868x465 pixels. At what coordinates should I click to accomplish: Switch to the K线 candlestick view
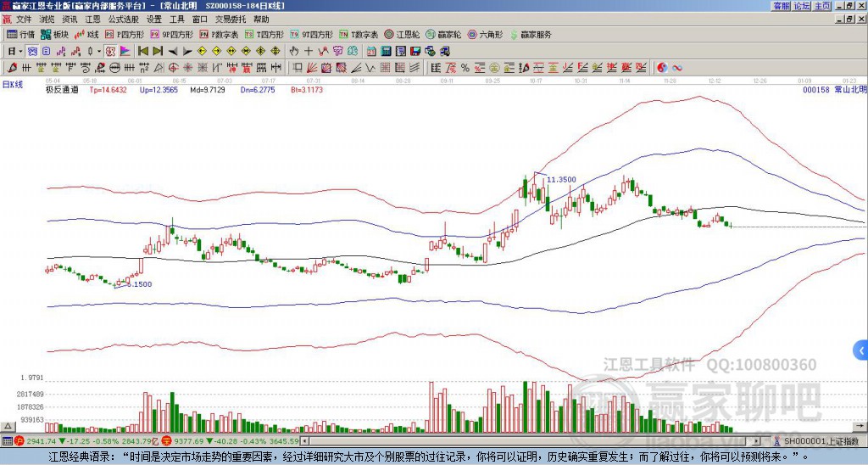[x=86, y=35]
